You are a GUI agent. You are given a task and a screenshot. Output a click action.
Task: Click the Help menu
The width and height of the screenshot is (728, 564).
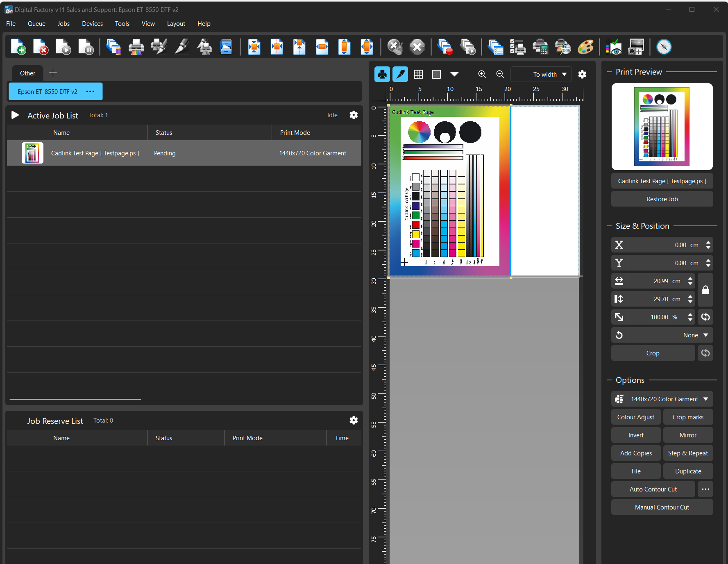(204, 23)
